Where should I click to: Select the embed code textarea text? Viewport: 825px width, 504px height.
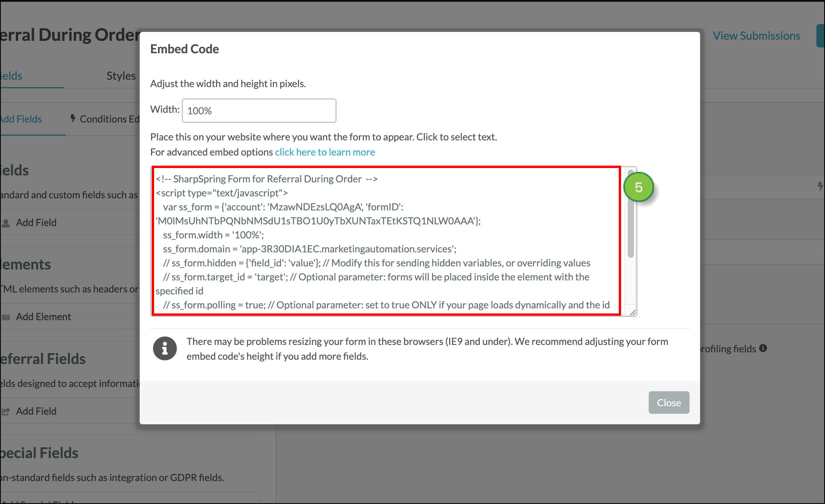pos(386,241)
